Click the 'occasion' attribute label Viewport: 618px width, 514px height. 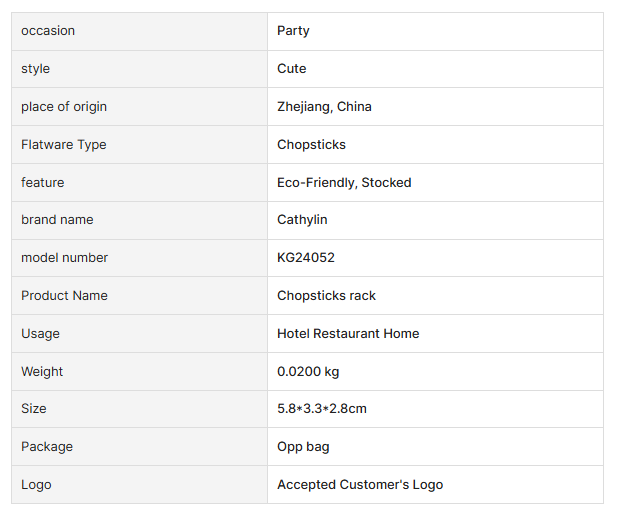tap(48, 31)
